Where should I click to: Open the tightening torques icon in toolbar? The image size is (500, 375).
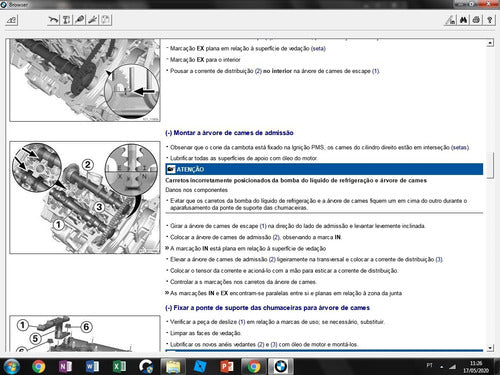pyautogui.click(x=66, y=20)
